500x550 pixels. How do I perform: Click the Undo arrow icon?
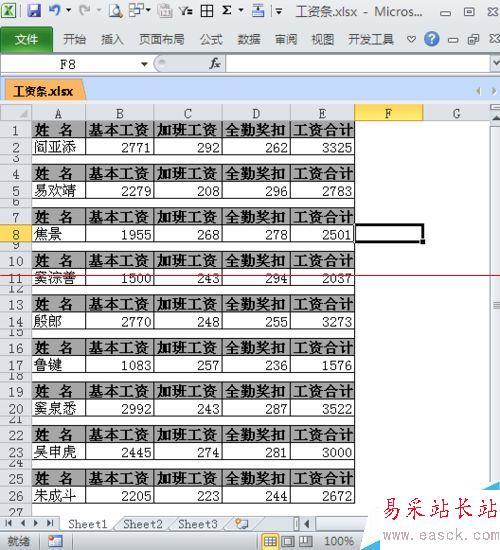(54, 11)
